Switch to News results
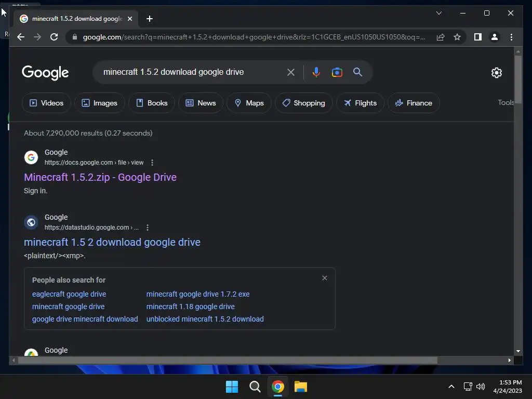The image size is (532, 399). (x=201, y=103)
